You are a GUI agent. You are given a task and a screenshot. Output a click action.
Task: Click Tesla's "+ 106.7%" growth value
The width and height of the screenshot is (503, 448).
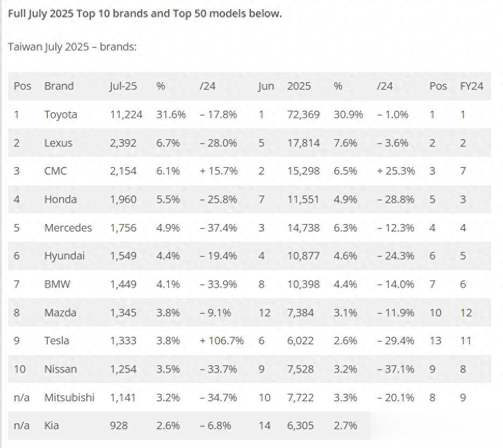coord(221,341)
